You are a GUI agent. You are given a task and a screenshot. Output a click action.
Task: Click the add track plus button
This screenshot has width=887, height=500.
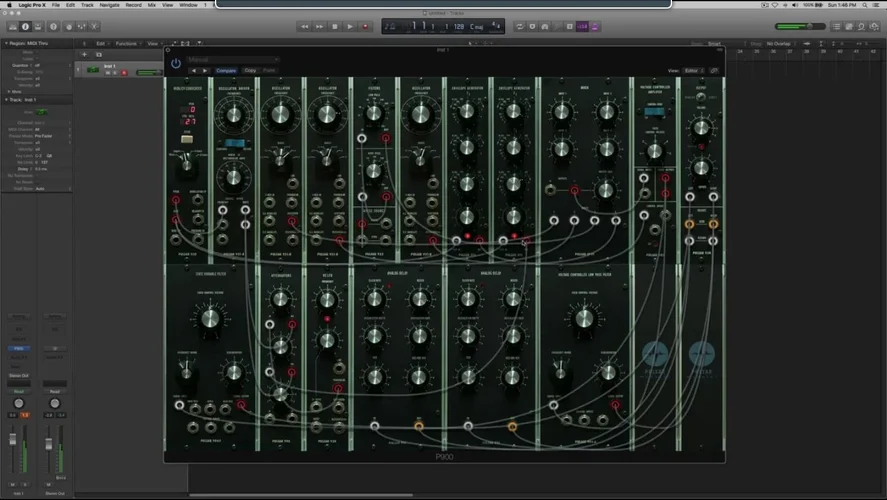pyautogui.click(x=84, y=55)
